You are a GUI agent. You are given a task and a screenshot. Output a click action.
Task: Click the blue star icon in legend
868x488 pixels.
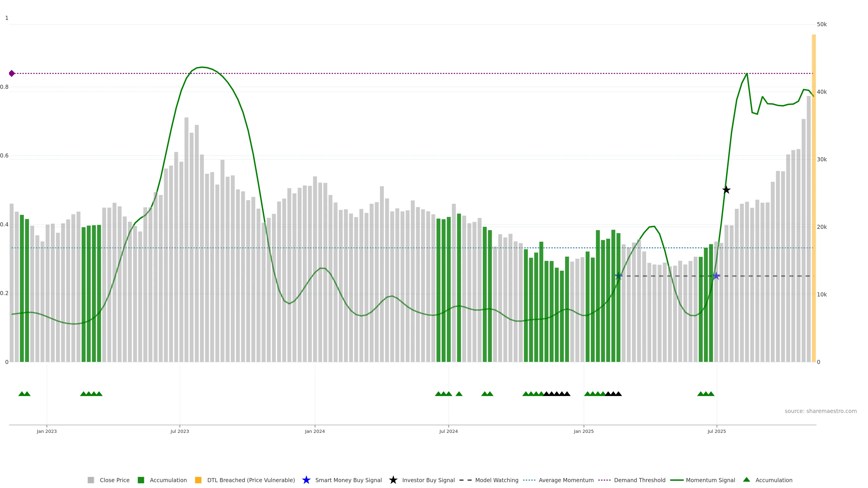pos(306,480)
